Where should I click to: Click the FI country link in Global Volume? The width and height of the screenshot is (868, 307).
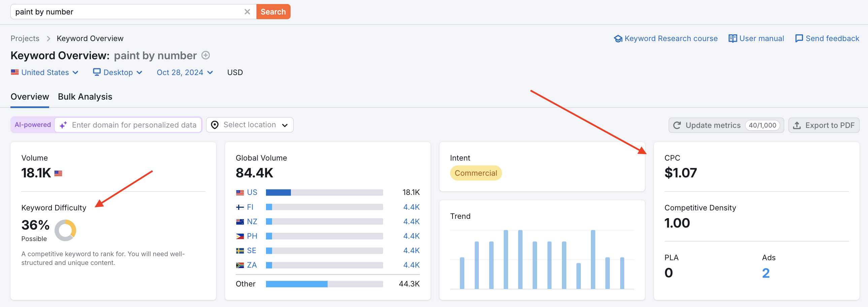250,207
